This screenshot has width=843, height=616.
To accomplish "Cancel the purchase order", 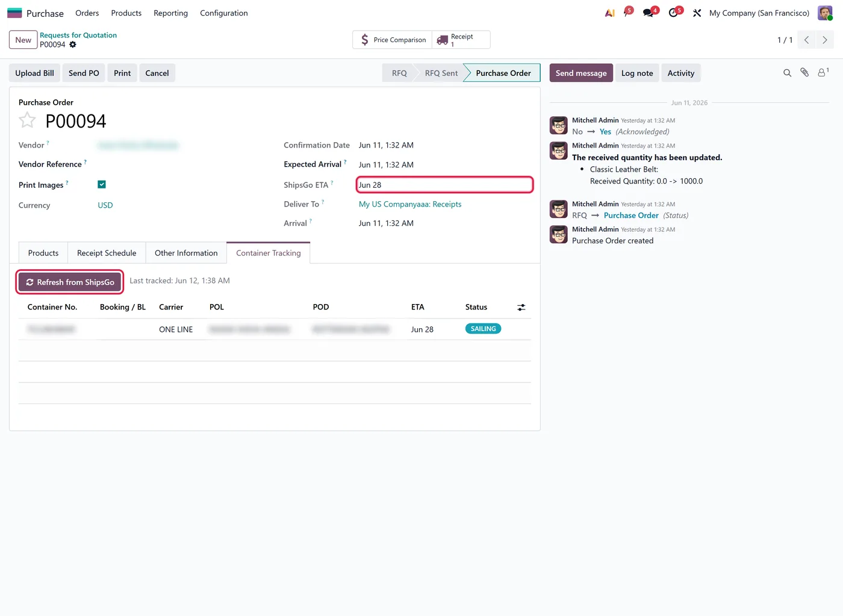I will (x=157, y=73).
